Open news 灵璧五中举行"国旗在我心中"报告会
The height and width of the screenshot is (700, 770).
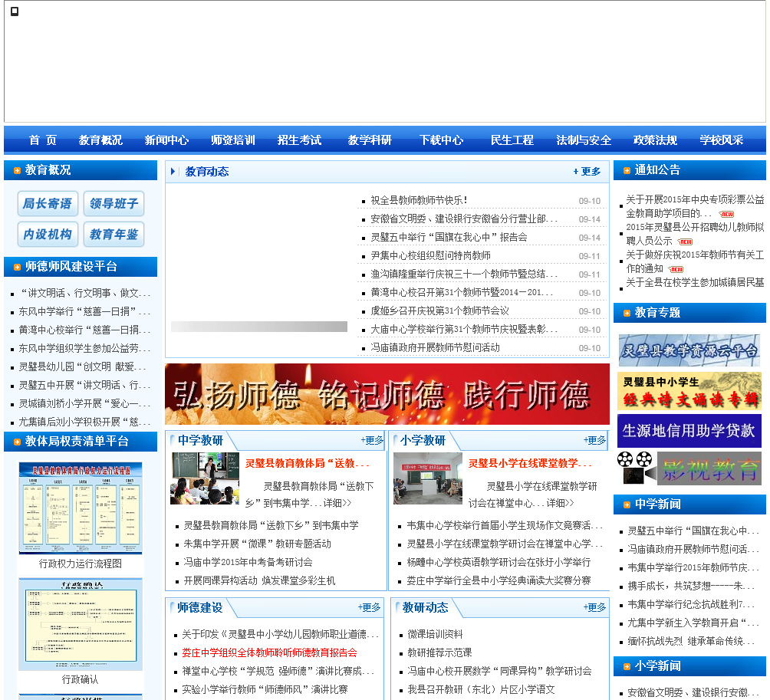click(x=449, y=237)
